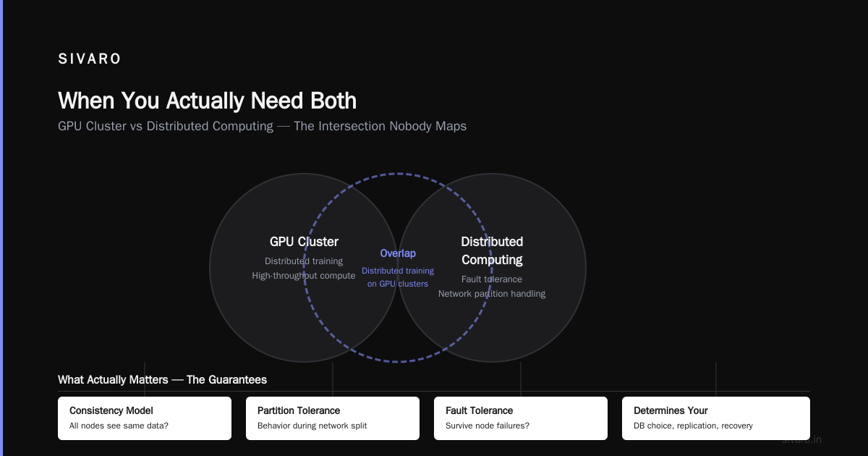
Task: Click 'High-throughput compute' in GPU Cluster circle
Action: [304, 276]
